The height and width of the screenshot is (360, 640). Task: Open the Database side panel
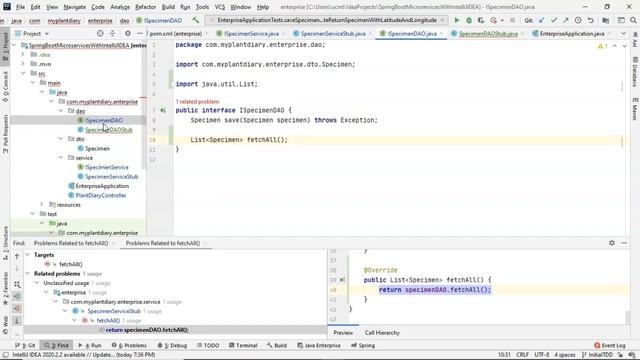coord(635,71)
